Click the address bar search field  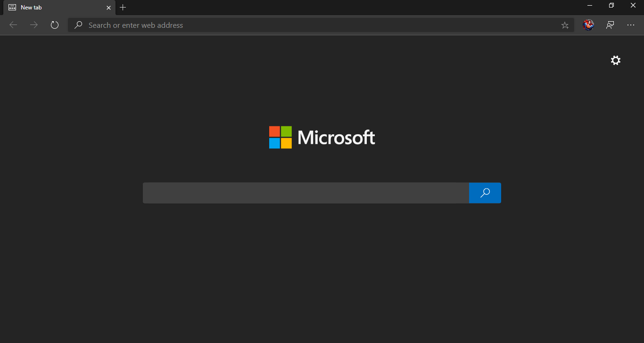pos(321,25)
